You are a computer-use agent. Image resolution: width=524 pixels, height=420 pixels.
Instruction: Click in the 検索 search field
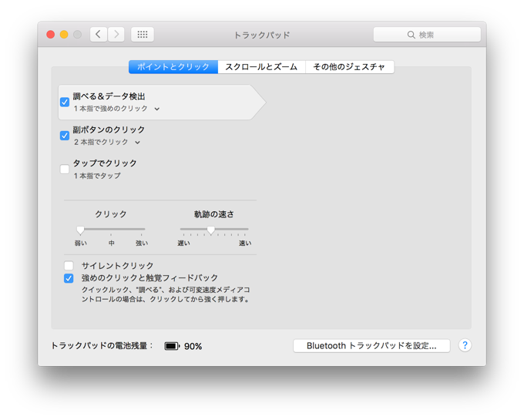point(427,35)
